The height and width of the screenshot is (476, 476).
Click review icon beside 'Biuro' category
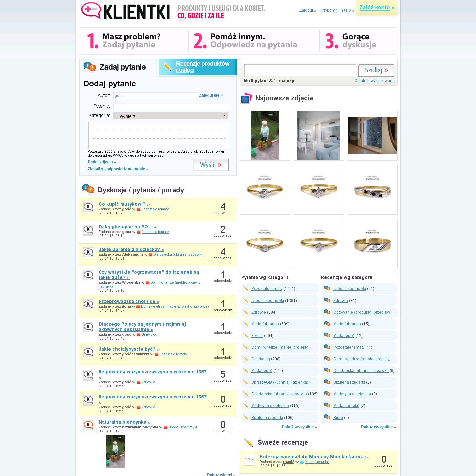(x=327, y=418)
